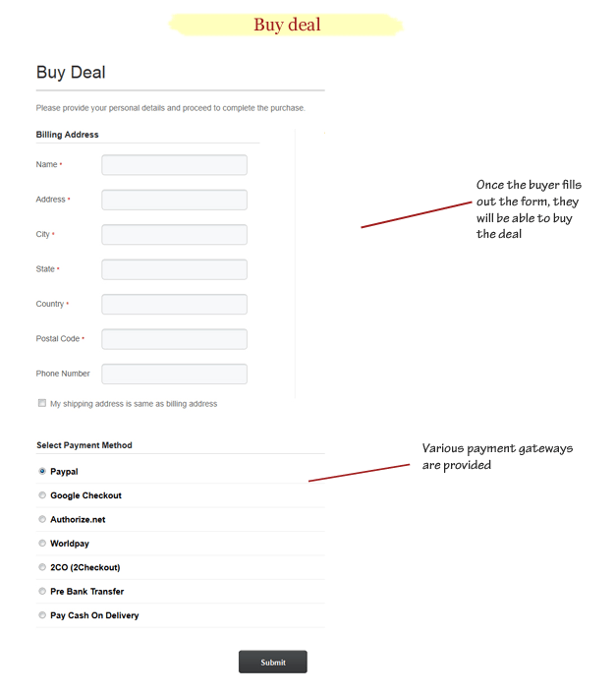Focus the Phone Number input
The width and height of the screenshot is (616, 694).
174,374
